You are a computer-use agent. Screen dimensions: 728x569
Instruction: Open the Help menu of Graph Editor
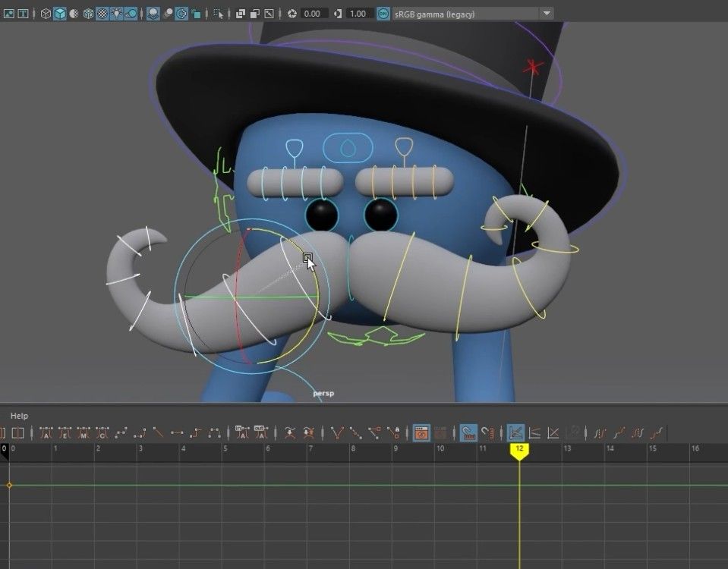point(20,416)
